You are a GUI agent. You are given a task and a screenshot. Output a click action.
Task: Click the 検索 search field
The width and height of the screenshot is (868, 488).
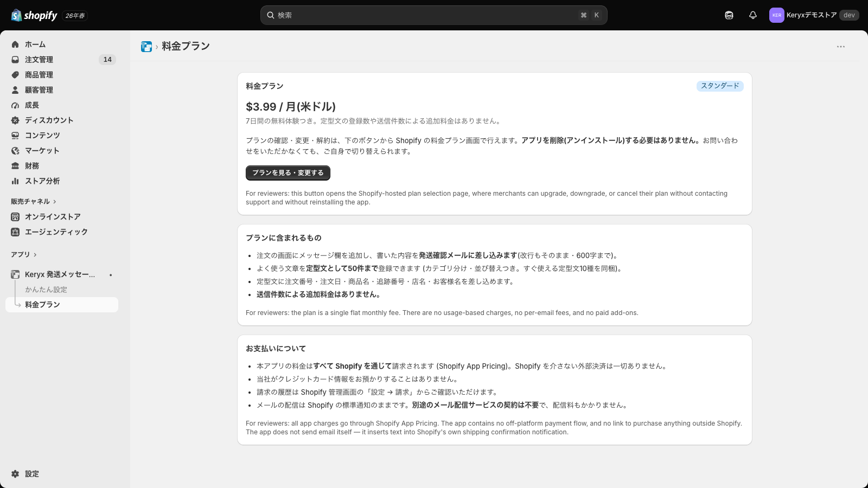coord(434,15)
